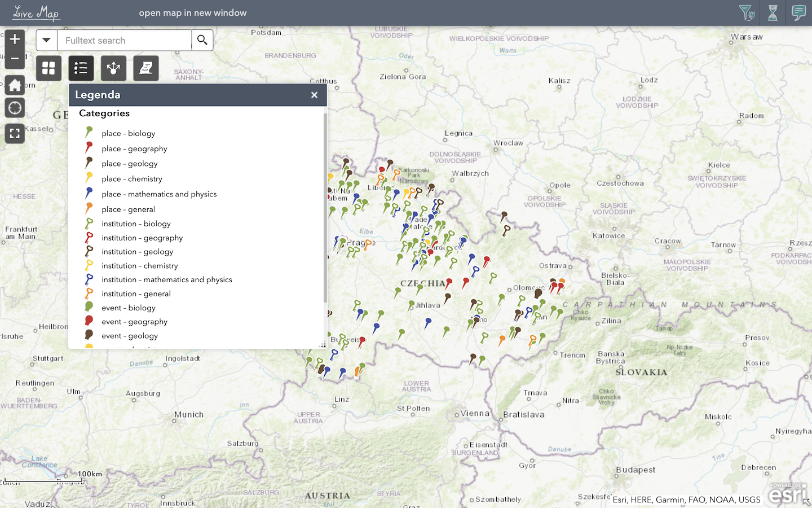The height and width of the screenshot is (508, 812).
Task: Open the speech bubble comments
Action: tap(798, 12)
